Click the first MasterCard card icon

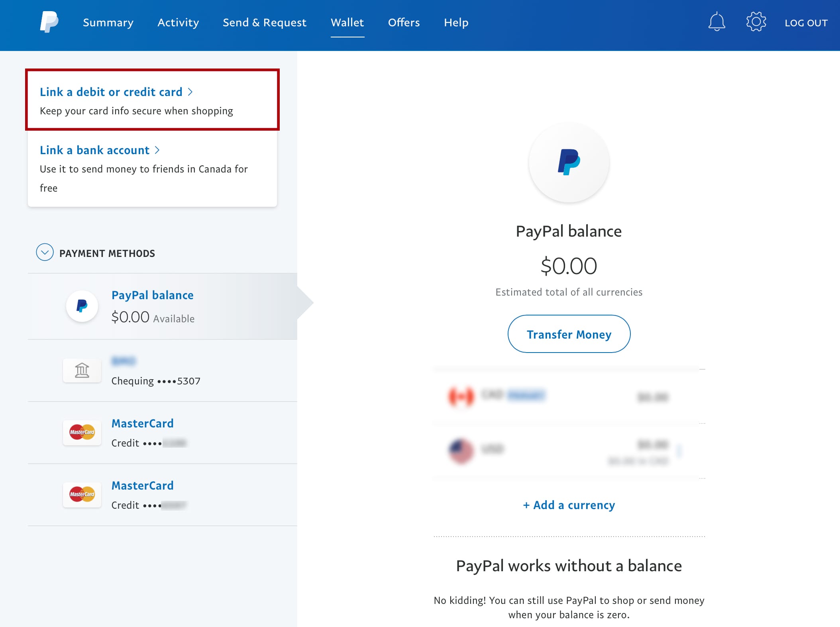[x=82, y=432]
